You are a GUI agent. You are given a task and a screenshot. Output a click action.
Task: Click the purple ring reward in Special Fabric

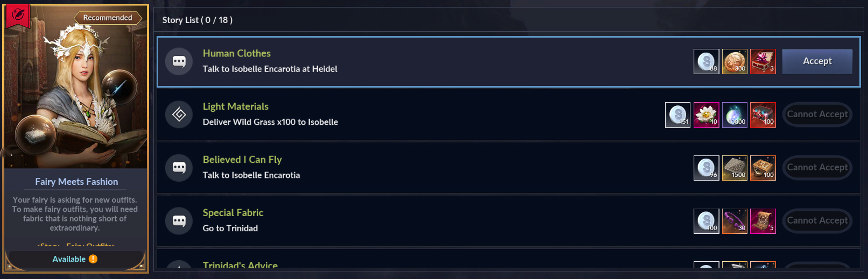pyautogui.click(x=735, y=221)
